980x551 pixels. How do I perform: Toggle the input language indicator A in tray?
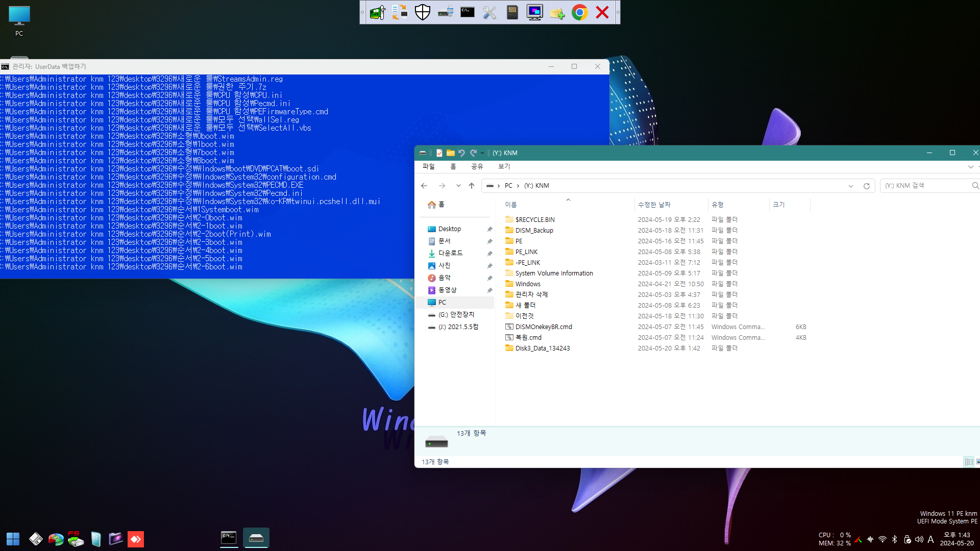pyautogui.click(x=930, y=539)
